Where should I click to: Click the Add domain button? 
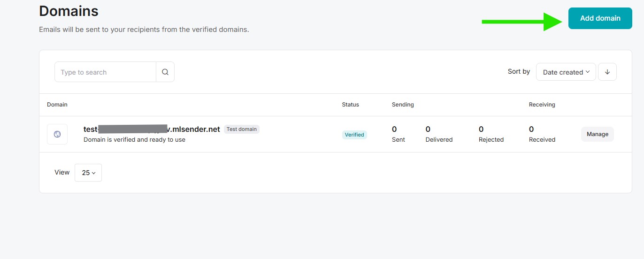pyautogui.click(x=600, y=18)
